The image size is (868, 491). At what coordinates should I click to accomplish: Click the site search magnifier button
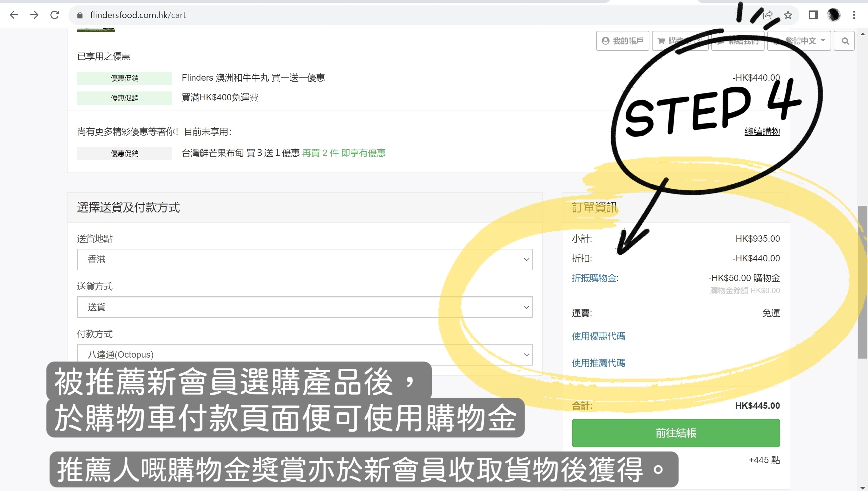(845, 41)
